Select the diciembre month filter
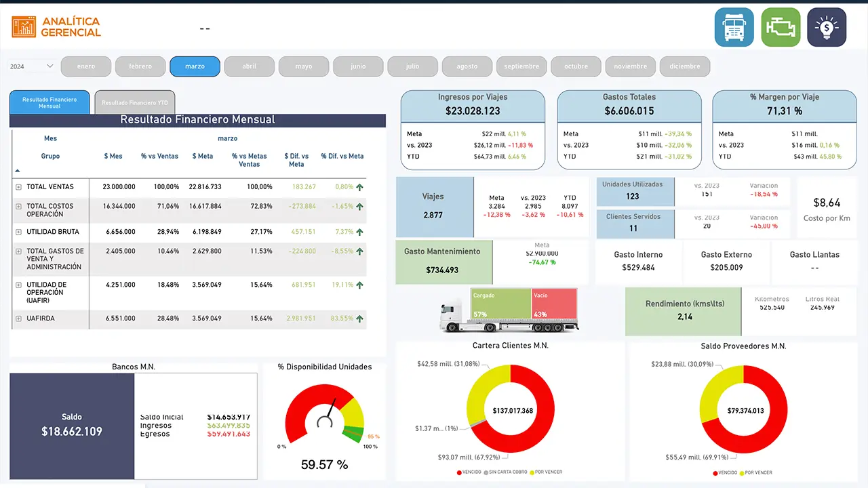Screen dimensions: 868x488 (684, 66)
